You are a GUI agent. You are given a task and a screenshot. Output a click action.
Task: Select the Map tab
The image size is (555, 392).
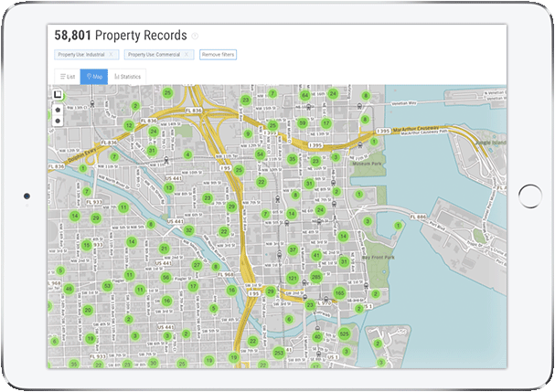pos(94,77)
